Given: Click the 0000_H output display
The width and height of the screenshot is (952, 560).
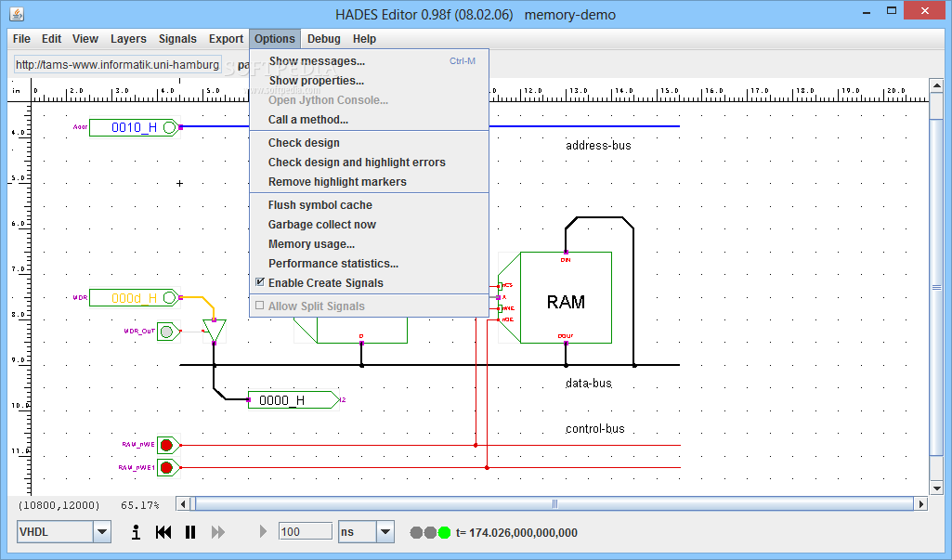Looking at the screenshot, I should pyautogui.click(x=293, y=399).
